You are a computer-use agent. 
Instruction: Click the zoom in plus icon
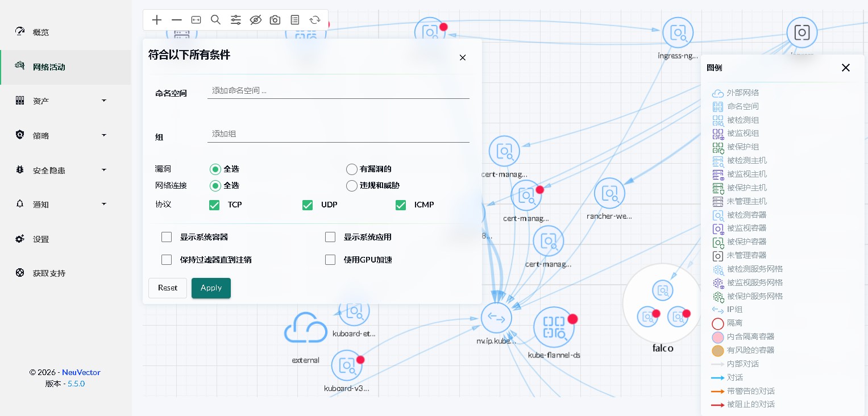coord(157,20)
